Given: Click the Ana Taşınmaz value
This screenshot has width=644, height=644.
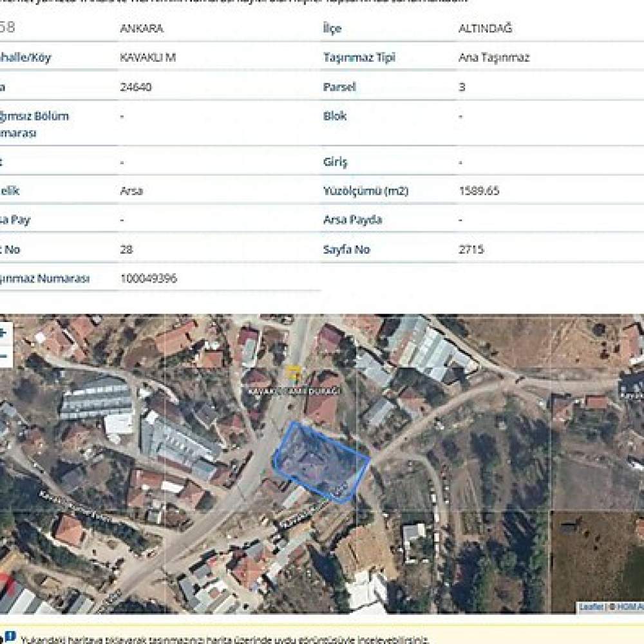Looking at the screenshot, I should tap(494, 57).
